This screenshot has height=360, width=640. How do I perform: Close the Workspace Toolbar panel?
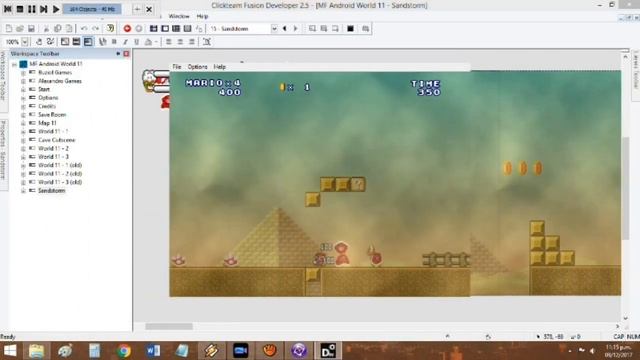coord(126,53)
